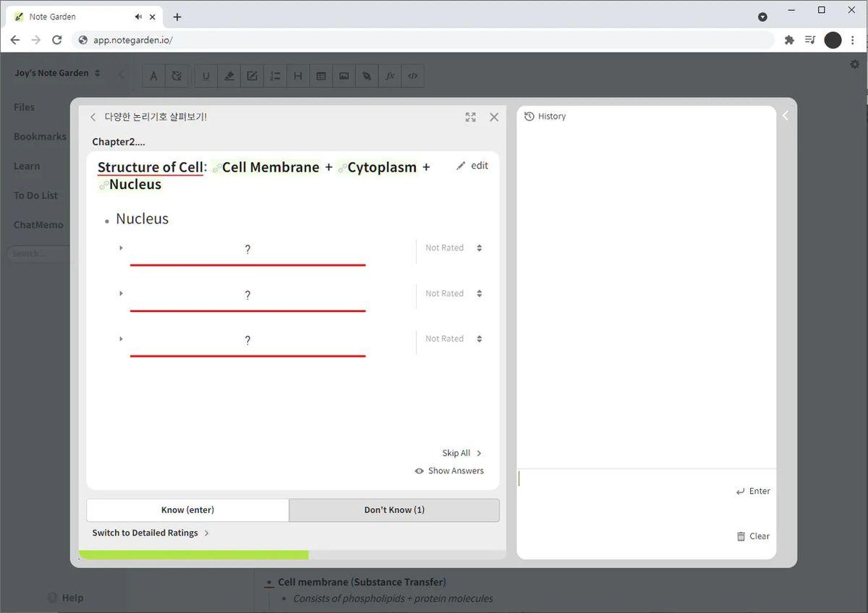The image size is (868, 613).
Task: Expand study dialog to fullscreen
Action: pos(471,117)
